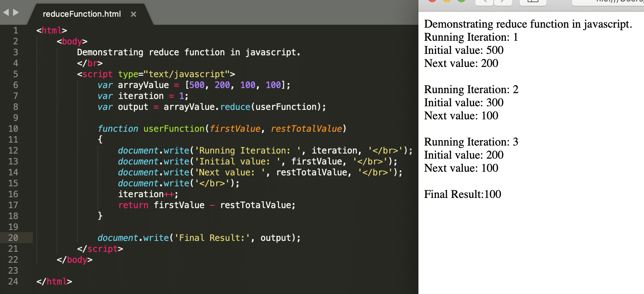Show the Safari sidebar
This screenshot has height=294, width=644.
tap(533, 2)
